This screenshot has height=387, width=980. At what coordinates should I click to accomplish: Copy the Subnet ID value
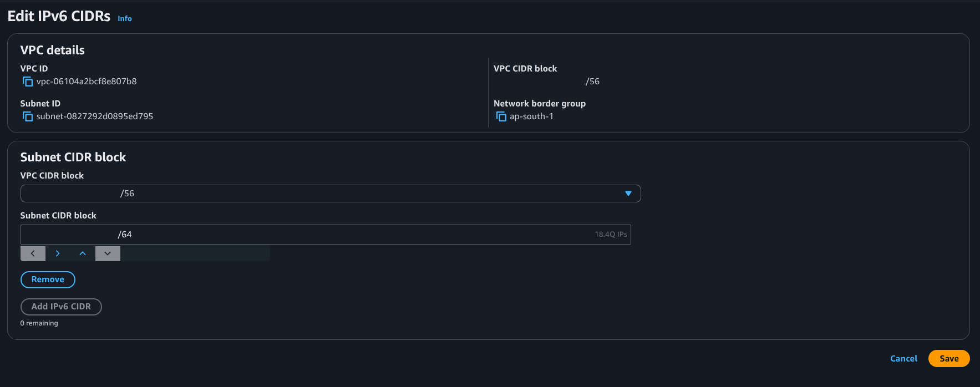tap(28, 116)
